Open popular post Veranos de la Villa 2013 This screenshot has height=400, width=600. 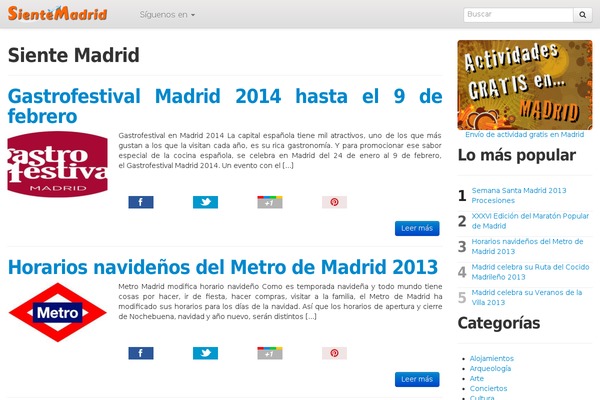[527, 297]
